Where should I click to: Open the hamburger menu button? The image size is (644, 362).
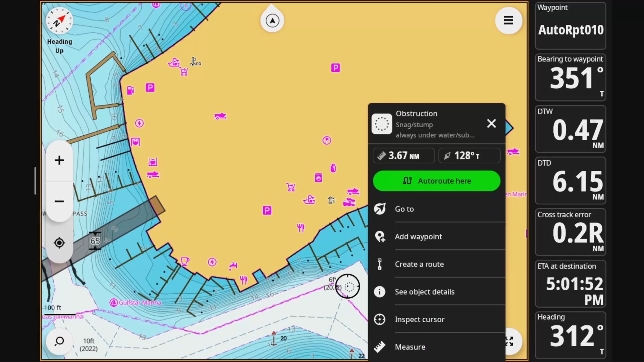tap(508, 20)
